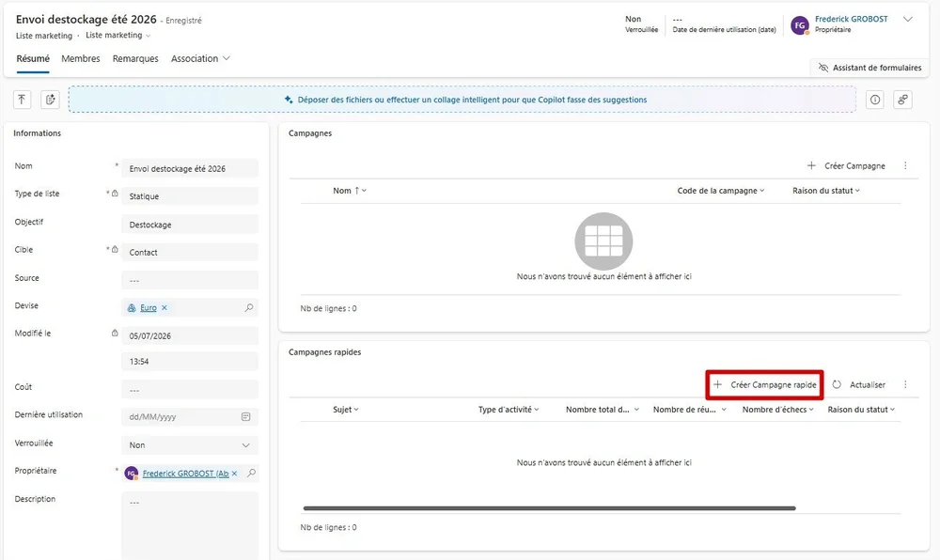Click the Cible value Contact
The image size is (940, 560).
click(x=190, y=252)
